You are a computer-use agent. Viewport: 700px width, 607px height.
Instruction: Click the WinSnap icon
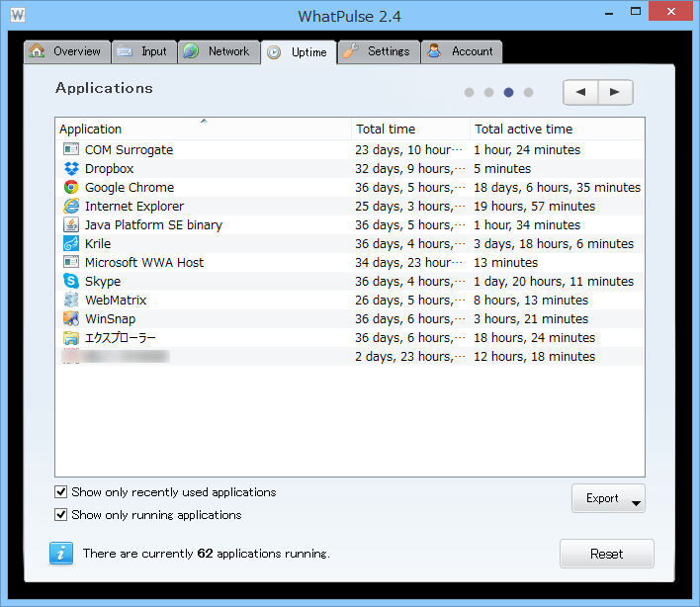tap(71, 318)
